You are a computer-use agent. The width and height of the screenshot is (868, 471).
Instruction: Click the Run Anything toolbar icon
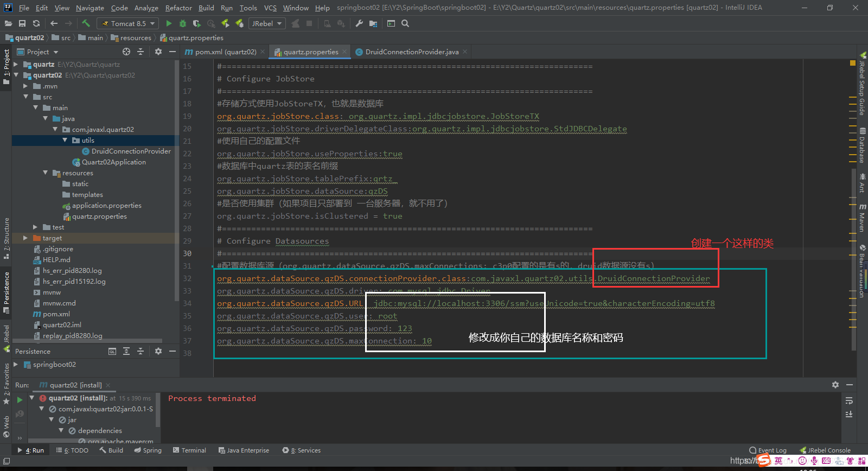[x=391, y=23]
